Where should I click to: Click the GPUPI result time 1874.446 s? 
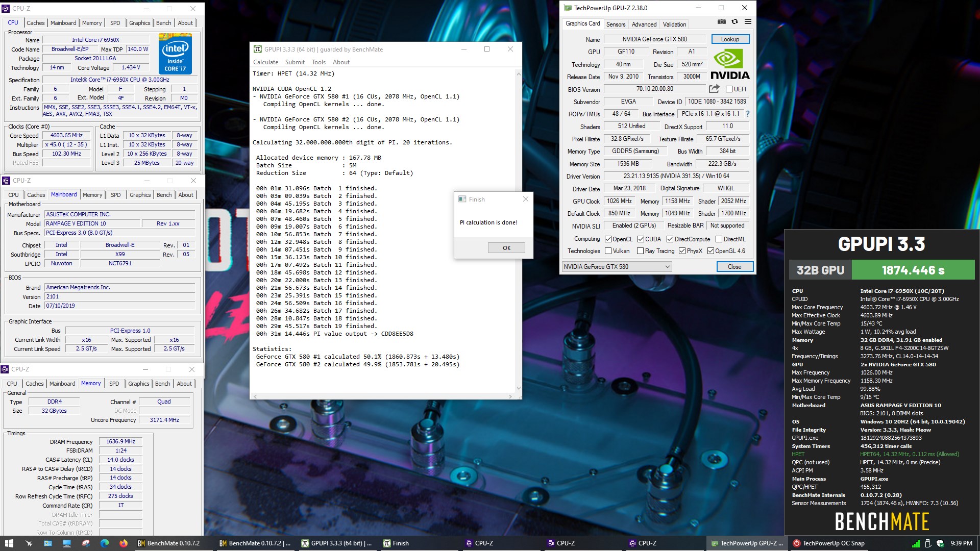913,270
